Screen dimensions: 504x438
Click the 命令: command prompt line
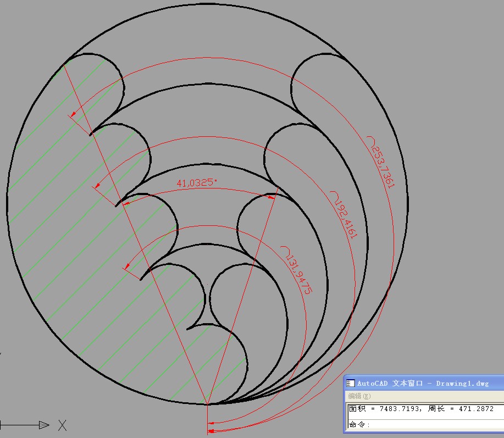(x=426, y=424)
